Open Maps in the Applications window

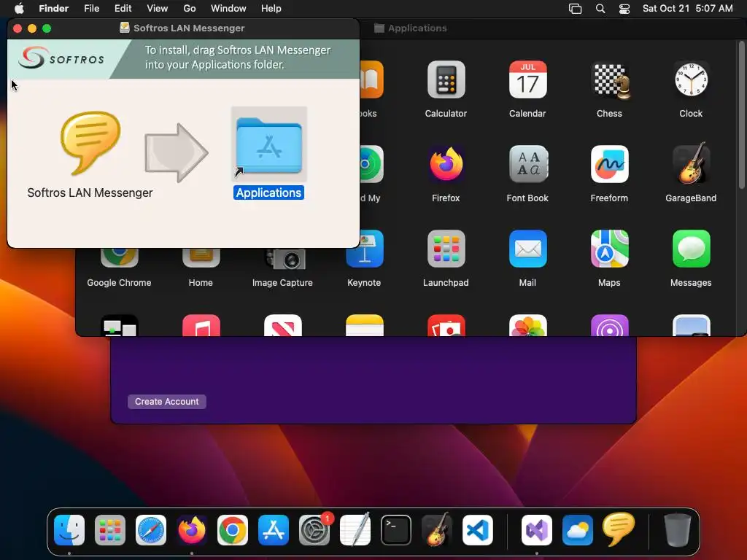(609, 249)
